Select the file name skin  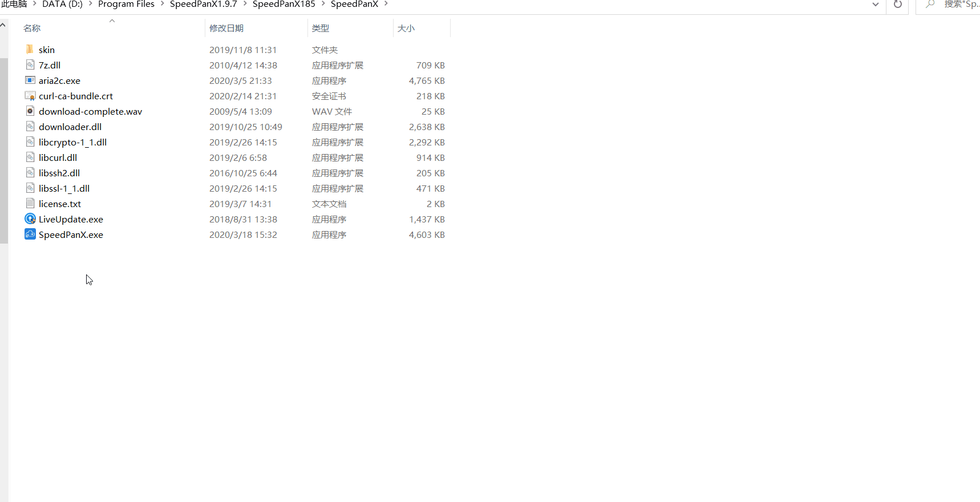(47, 50)
